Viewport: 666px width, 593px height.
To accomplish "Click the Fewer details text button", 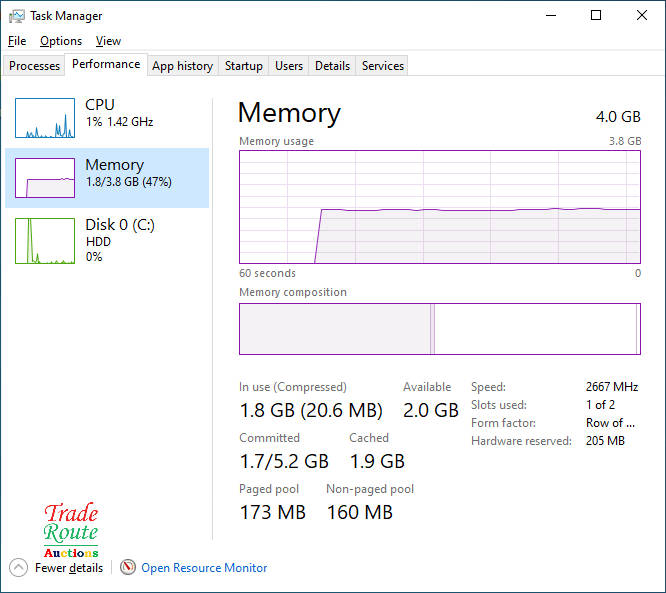I will tap(69, 568).
